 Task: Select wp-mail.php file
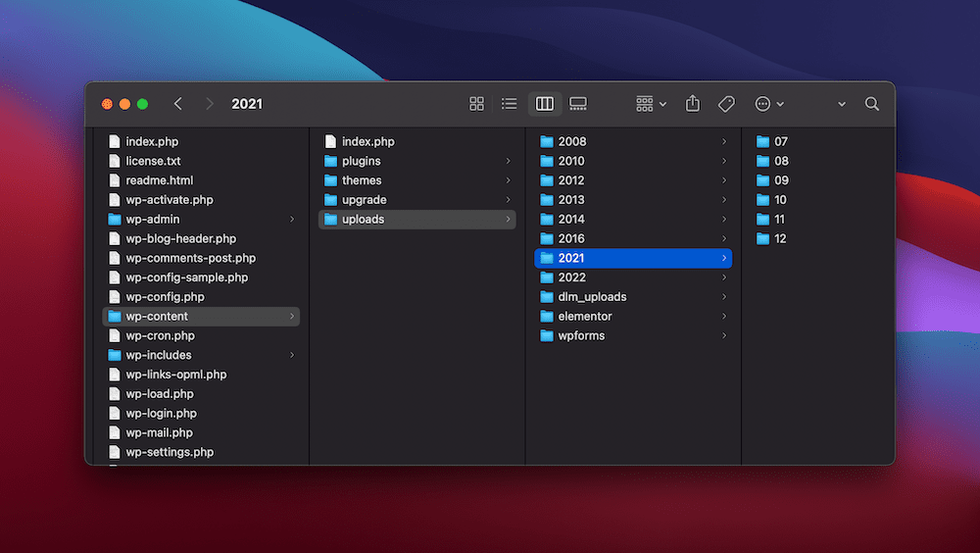[x=201, y=432]
